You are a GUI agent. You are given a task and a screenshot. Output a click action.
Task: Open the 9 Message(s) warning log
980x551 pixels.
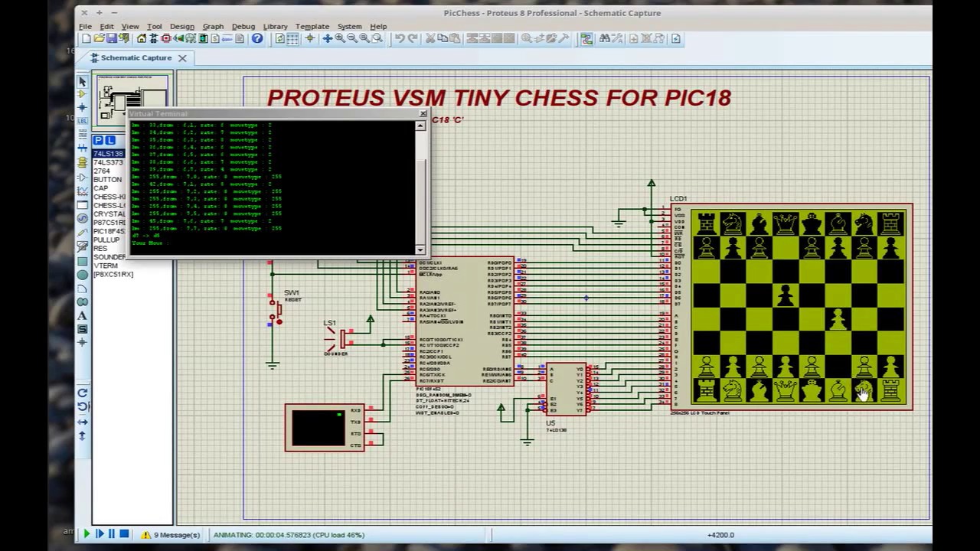coord(171,535)
